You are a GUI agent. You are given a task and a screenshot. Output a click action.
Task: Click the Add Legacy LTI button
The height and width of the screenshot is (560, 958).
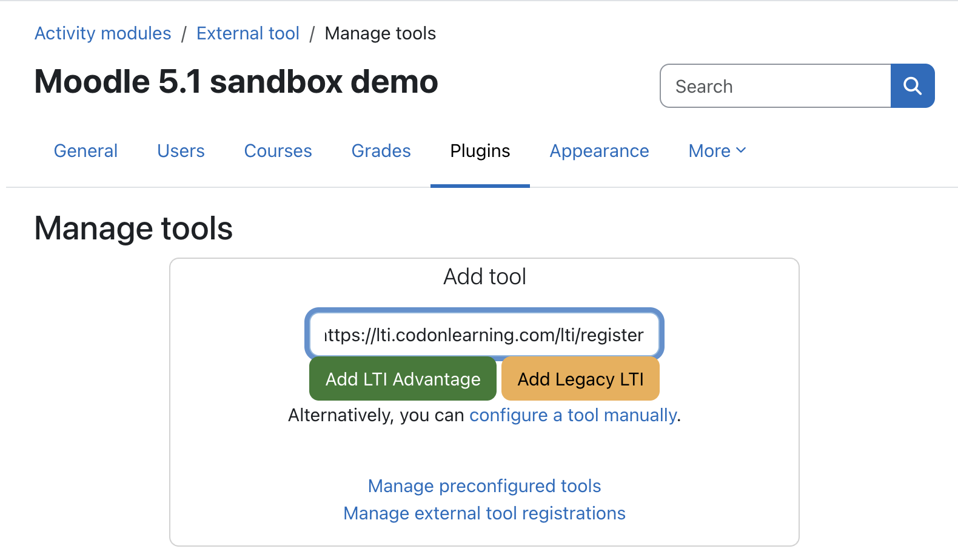tap(580, 379)
